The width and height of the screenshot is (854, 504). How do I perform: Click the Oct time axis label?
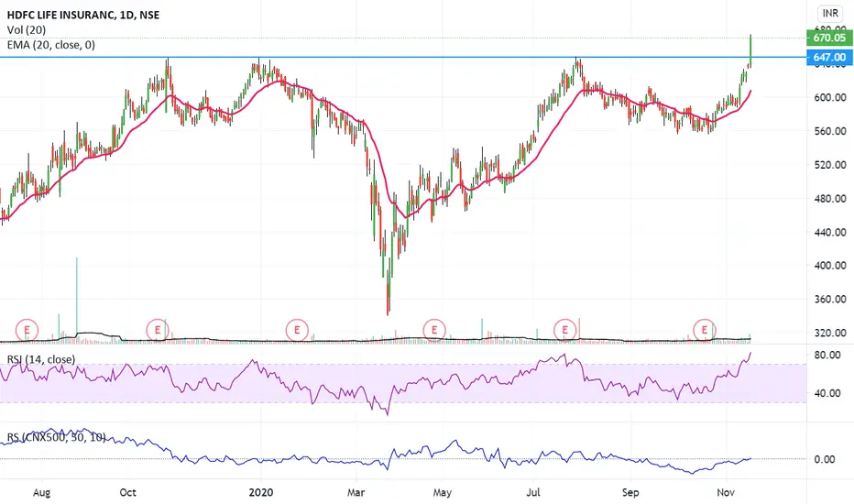127,493
